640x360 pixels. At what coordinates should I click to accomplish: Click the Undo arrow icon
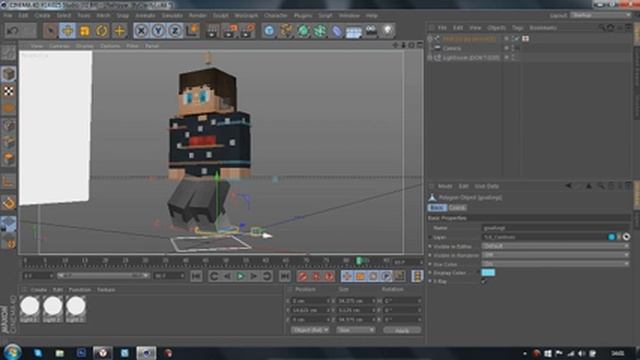(13, 31)
